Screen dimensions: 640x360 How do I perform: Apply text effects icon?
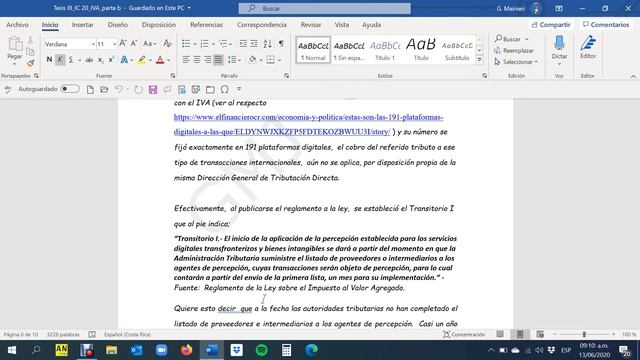(124, 60)
